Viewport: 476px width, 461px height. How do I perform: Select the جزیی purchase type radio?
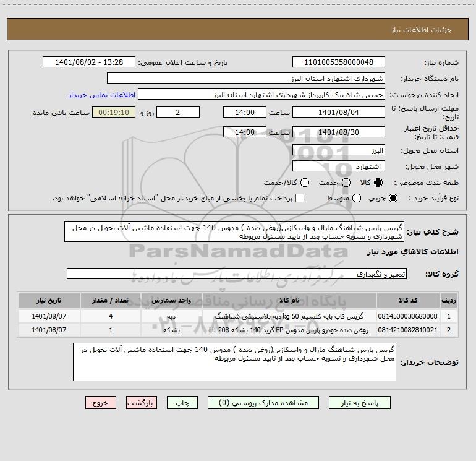pyautogui.click(x=393, y=198)
